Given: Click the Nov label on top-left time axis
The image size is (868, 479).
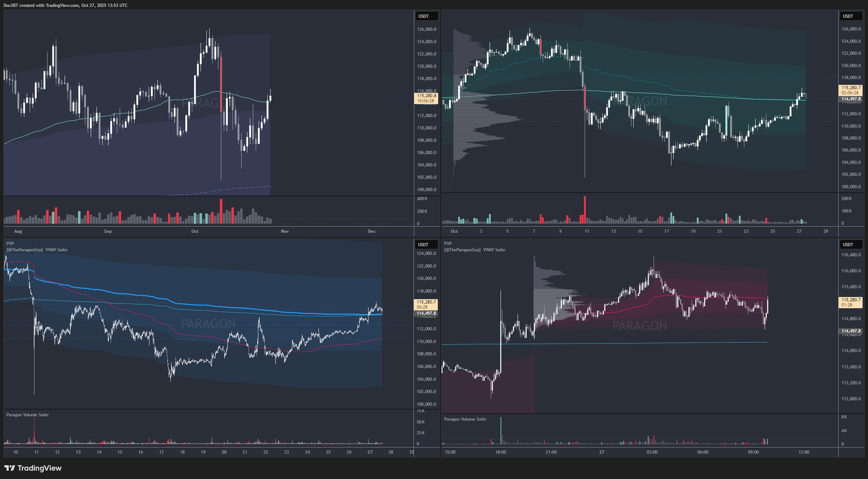Looking at the screenshot, I should coord(284,231).
